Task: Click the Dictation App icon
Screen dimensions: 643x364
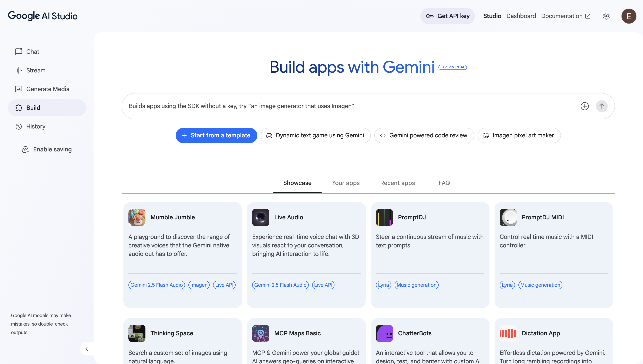Action: [x=508, y=333]
